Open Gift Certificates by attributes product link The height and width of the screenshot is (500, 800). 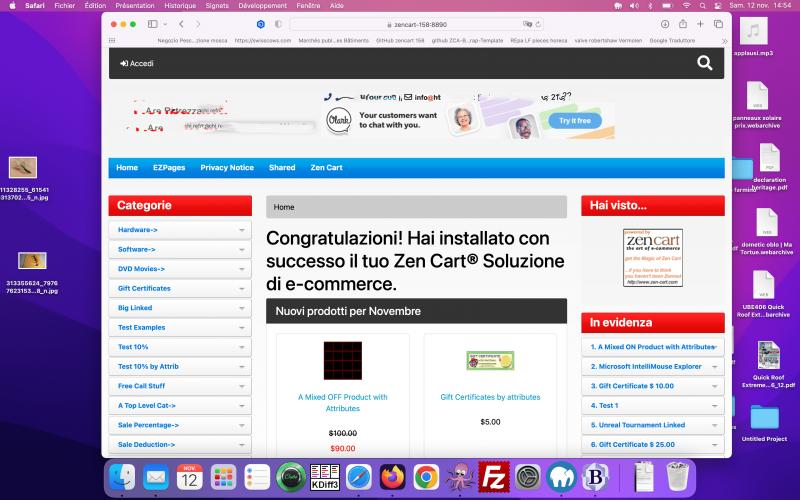pos(490,397)
